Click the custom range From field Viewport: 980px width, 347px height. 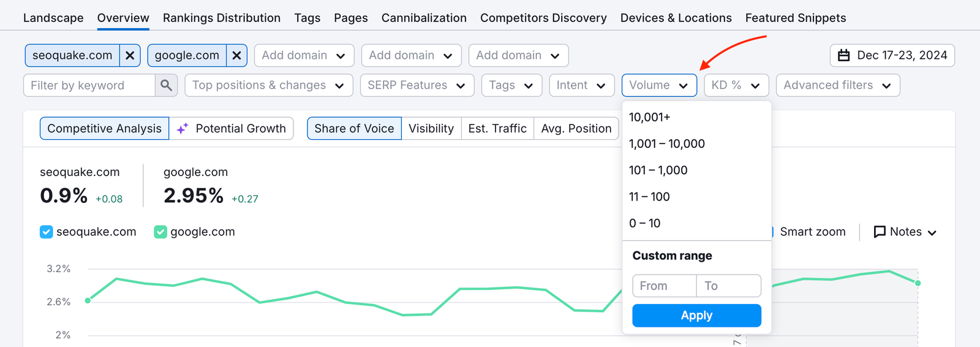tap(665, 286)
